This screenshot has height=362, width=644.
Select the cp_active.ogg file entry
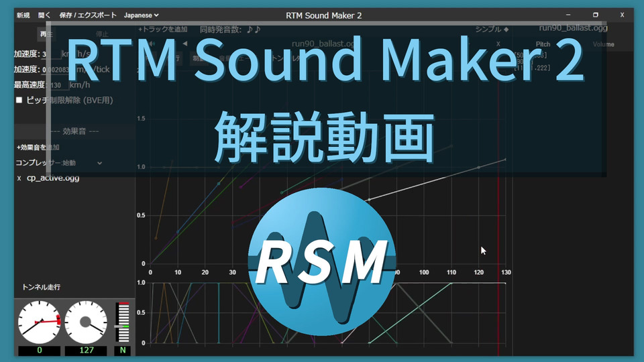pyautogui.click(x=53, y=178)
